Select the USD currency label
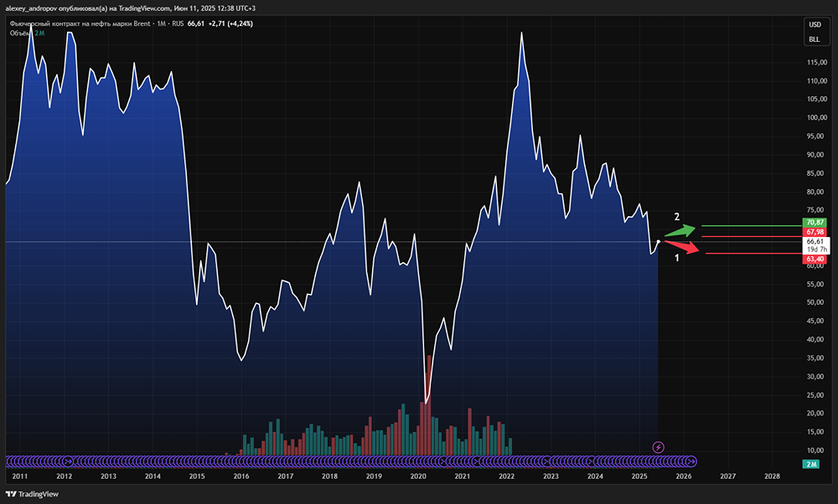 click(814, 26)
